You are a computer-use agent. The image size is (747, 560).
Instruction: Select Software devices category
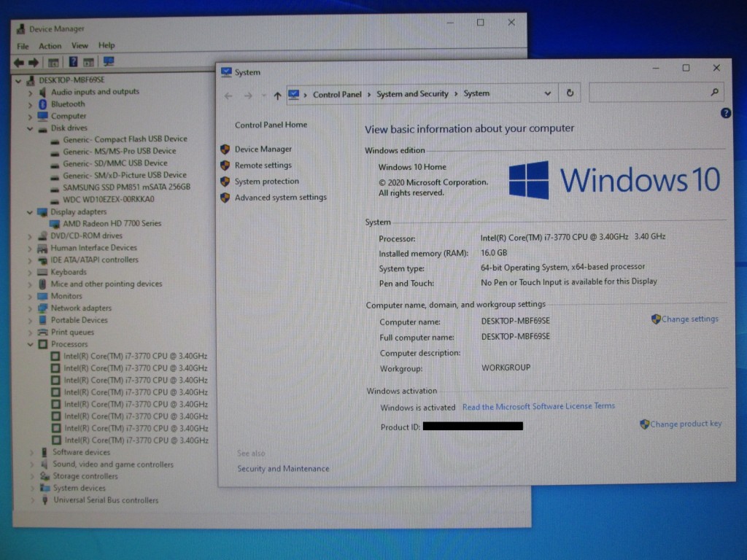click(x=81, y=452)
